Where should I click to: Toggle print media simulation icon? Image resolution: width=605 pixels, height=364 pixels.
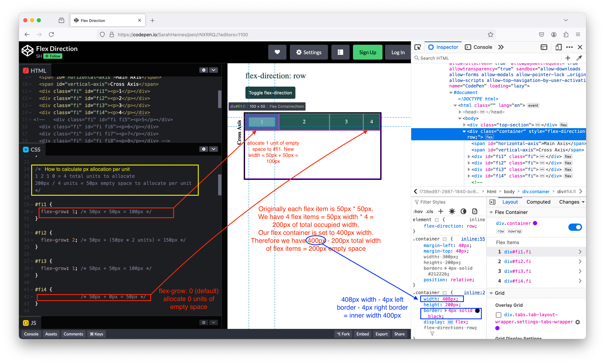[x=475, y=211]
